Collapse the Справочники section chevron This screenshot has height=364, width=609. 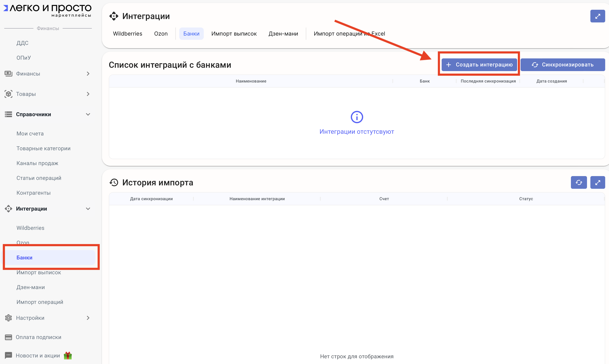pyautogui.click(x=88, y=114)
